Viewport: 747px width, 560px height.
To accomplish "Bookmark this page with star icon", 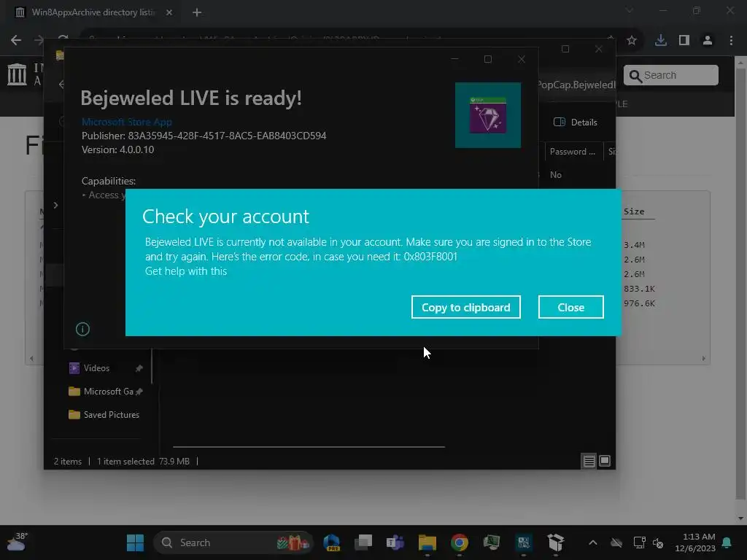I will point(632,41).
